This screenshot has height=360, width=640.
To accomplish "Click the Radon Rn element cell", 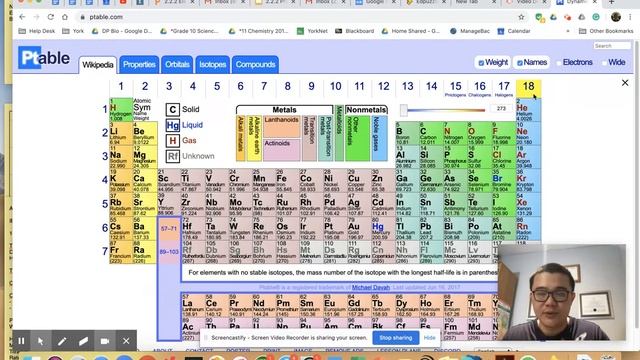I will (529, 228).
